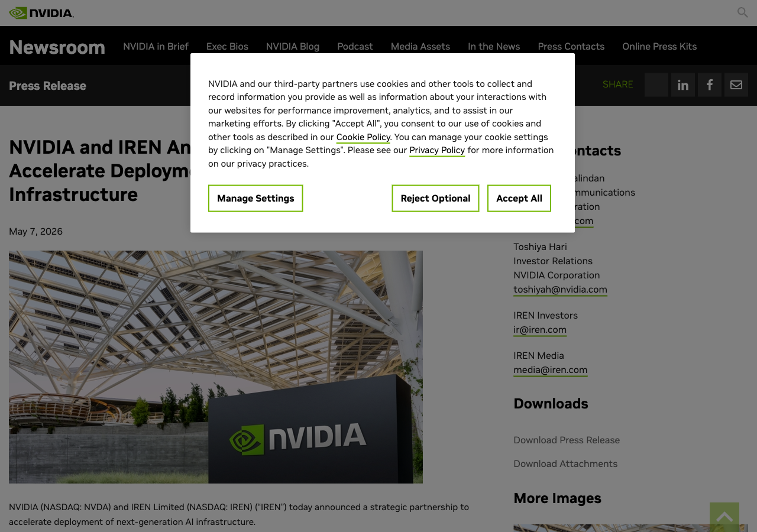Open In the News section
757x532 pixels.
[x=494, y=46]
